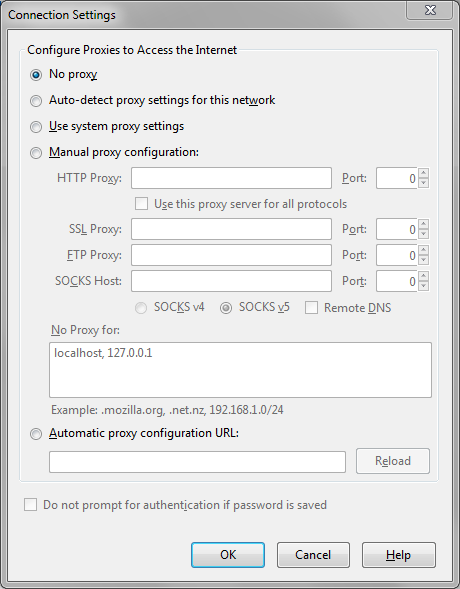This screenshot has height=589, width=460.
Task: Click the HTTP Proxy text field
Action: click(x=231, y=178)
